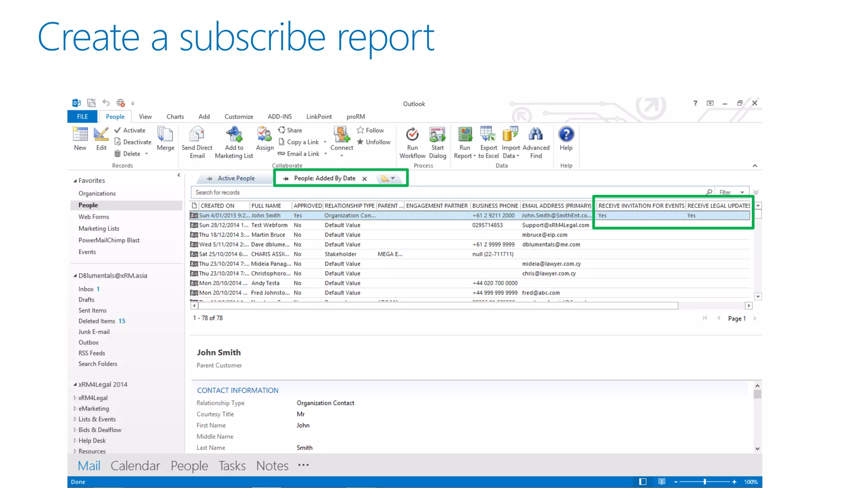Click the Export to Excel icon
The width and height of the screenshot is (868, 488).
488,134
